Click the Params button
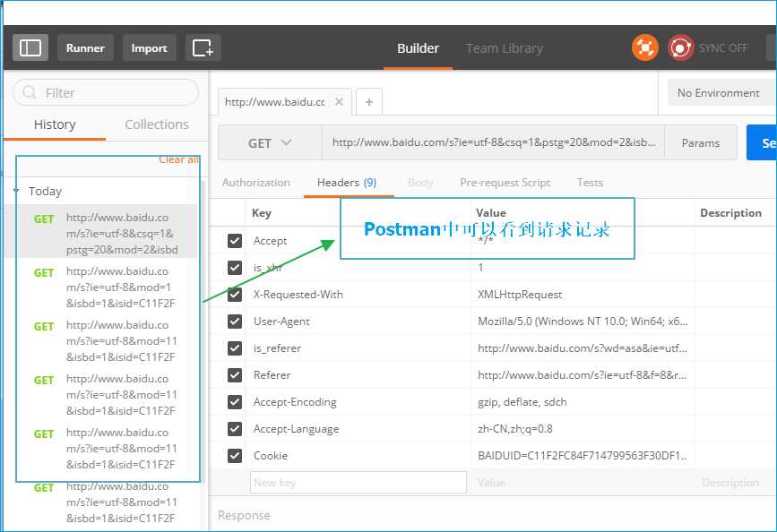 700,142
